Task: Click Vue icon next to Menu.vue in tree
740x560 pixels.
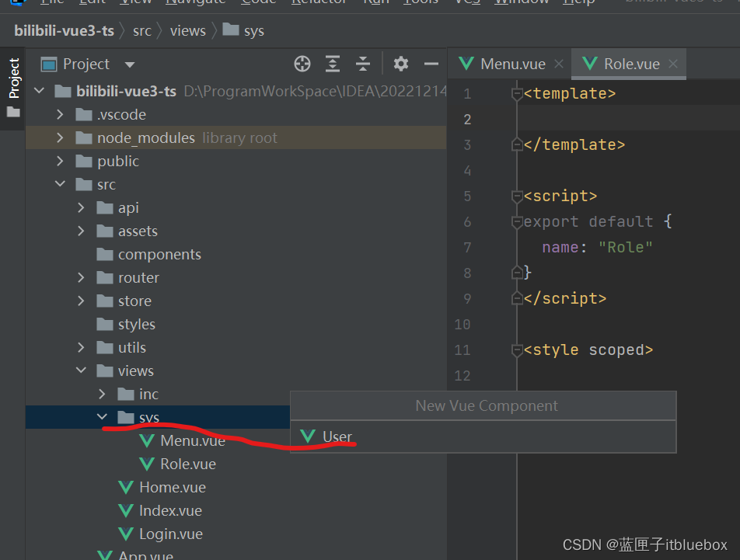Action: pyautogui.click(x=147, y=440)
